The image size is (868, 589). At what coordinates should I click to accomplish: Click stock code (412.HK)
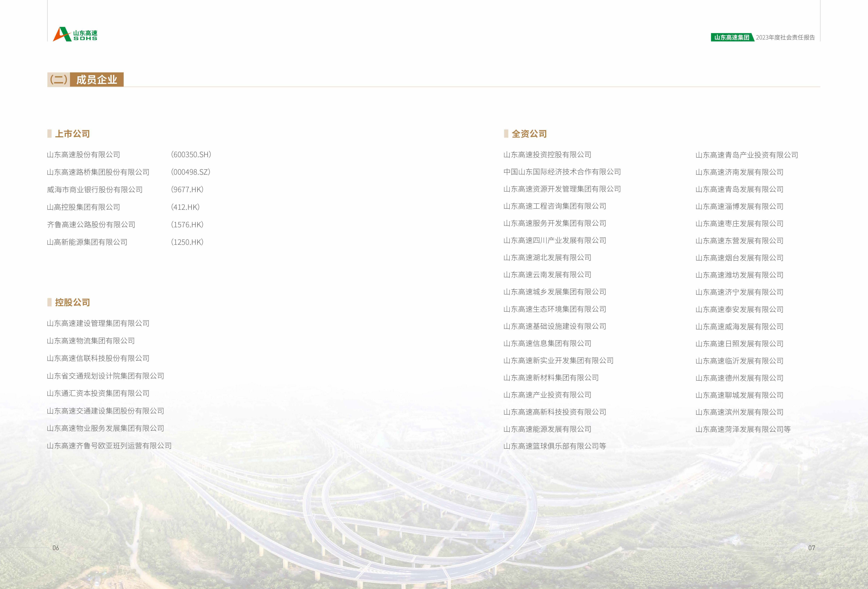pos(186,207)
